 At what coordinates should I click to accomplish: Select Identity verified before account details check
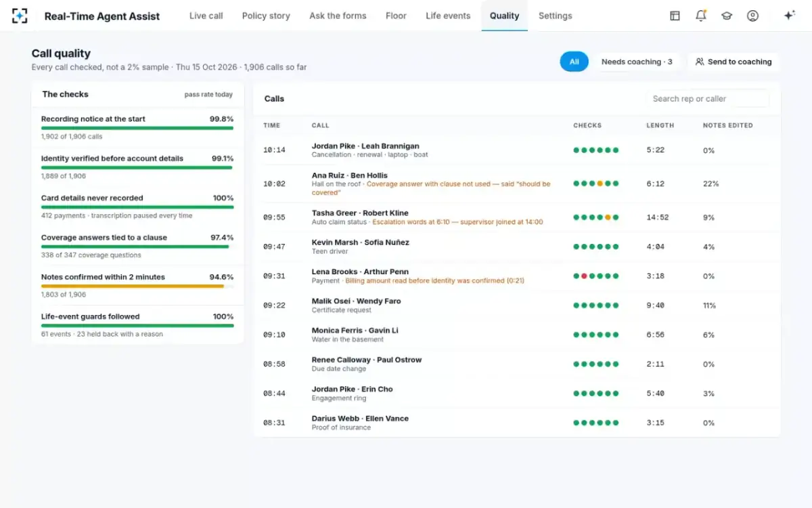click(137, 167)
